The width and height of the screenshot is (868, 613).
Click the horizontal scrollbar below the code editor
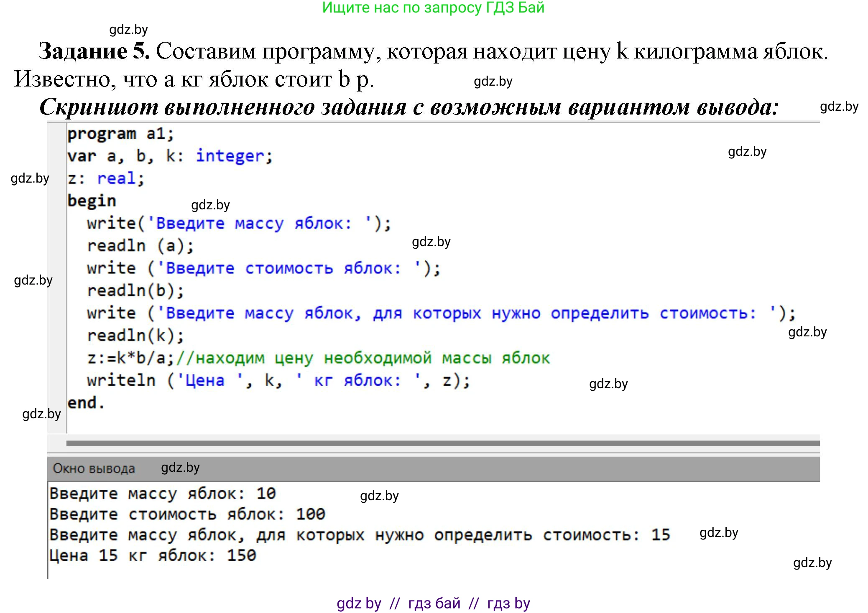coord(442,443)
